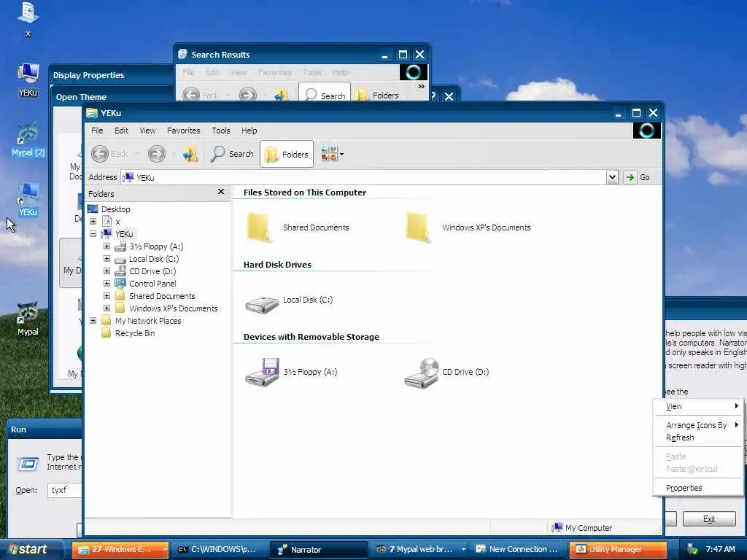Open the Mypal web browser taskbar group
Image resolution: width=747 pixels, height=560 pixels.
tap(420, 550)
